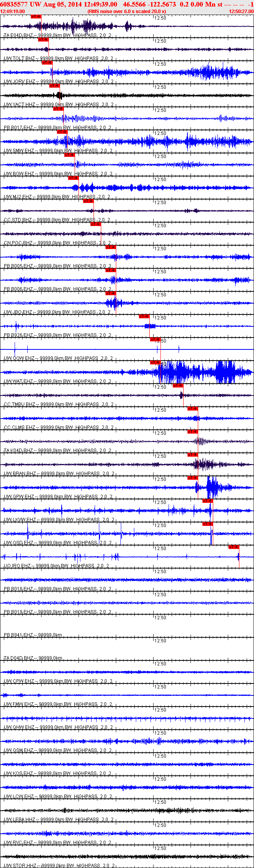
Task: Select the UW GPW EHZ station label
Action: [58, 497]
